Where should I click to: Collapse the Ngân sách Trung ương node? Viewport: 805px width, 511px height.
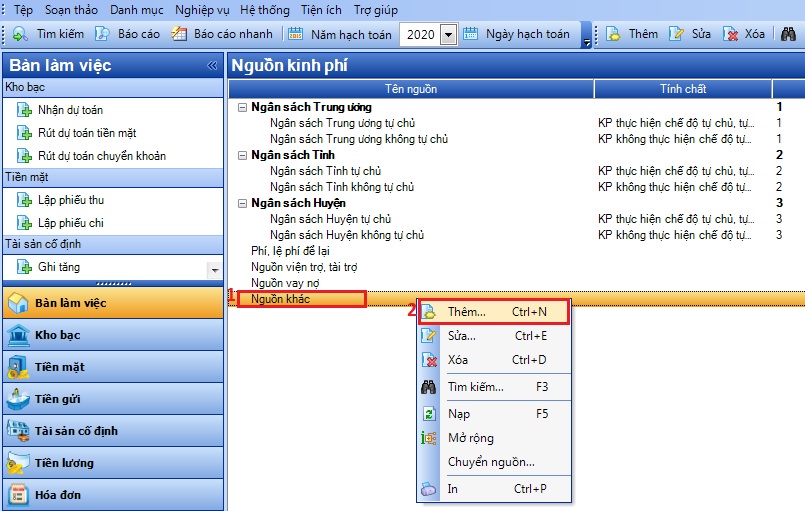tap(242, 107)
